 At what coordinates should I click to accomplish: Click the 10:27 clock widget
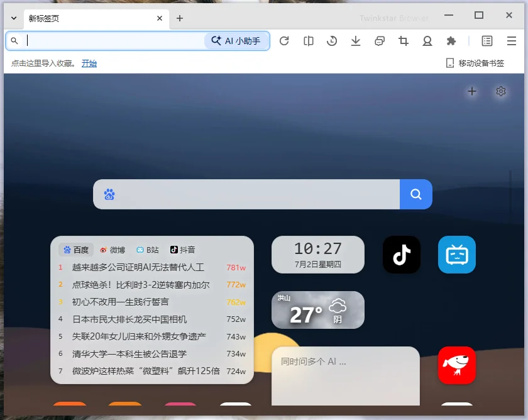point(318,255)
